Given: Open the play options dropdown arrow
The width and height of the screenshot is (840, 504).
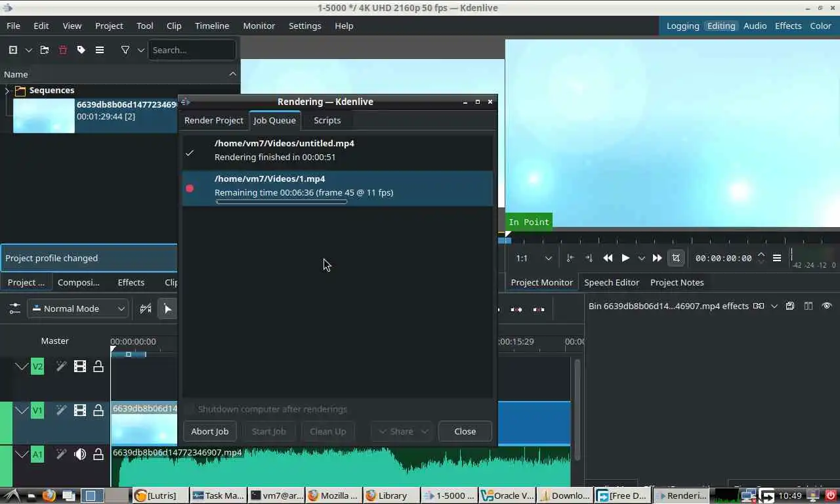Looking at the screenshot, I should [x=641, y=258].
